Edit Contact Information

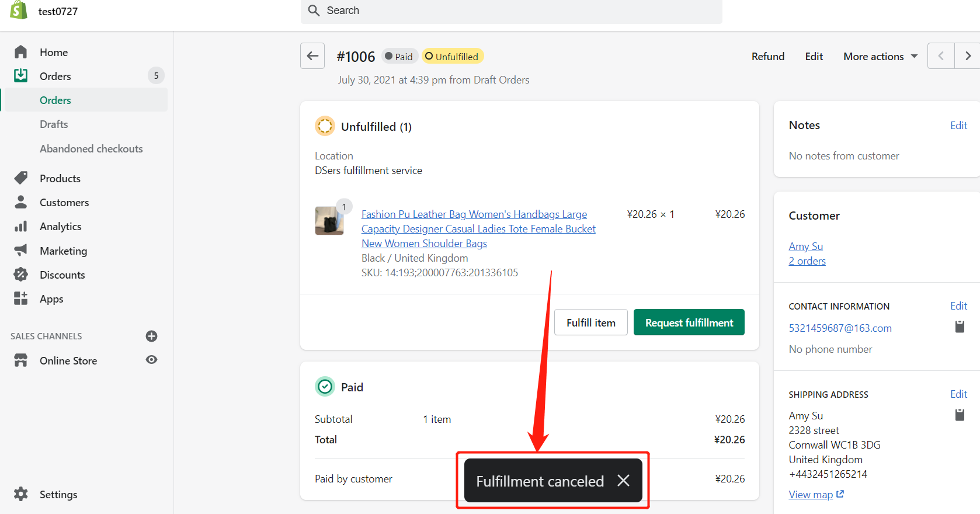(x=958, y=306)
